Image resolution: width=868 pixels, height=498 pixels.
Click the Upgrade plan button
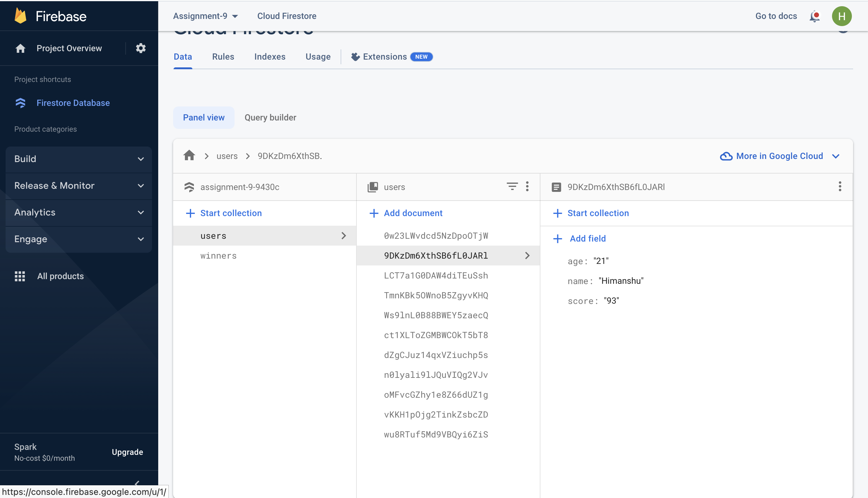point(127,452)
